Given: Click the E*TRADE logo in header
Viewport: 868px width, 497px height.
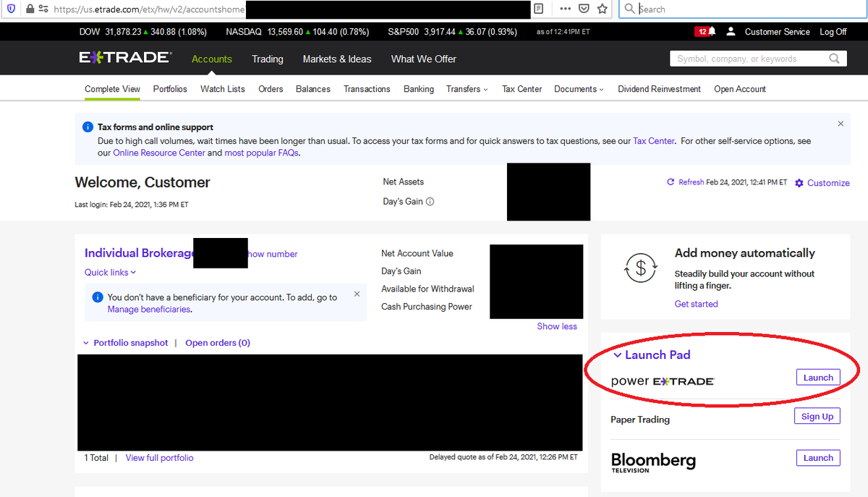Looking at the screenshot, I should click(x=125, y=58).
